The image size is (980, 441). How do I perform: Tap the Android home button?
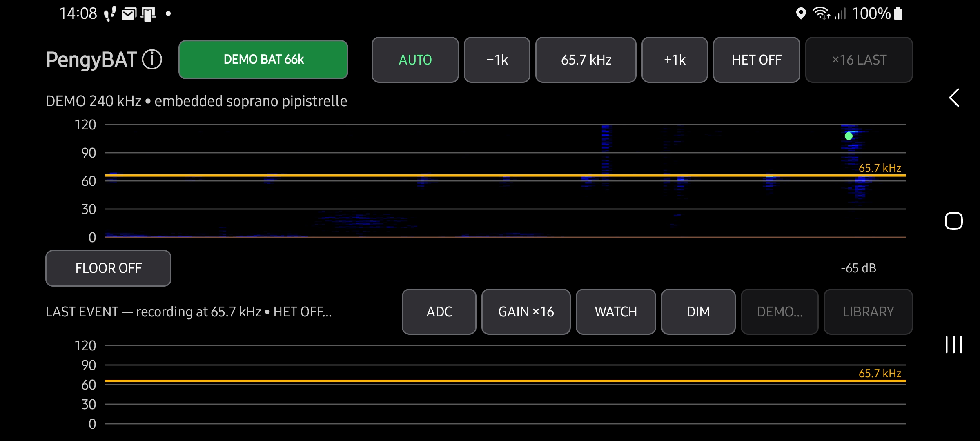954,221
